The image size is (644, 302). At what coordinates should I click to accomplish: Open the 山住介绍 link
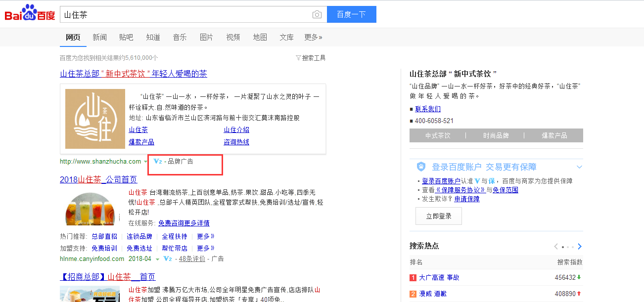(x=236, y=129)
